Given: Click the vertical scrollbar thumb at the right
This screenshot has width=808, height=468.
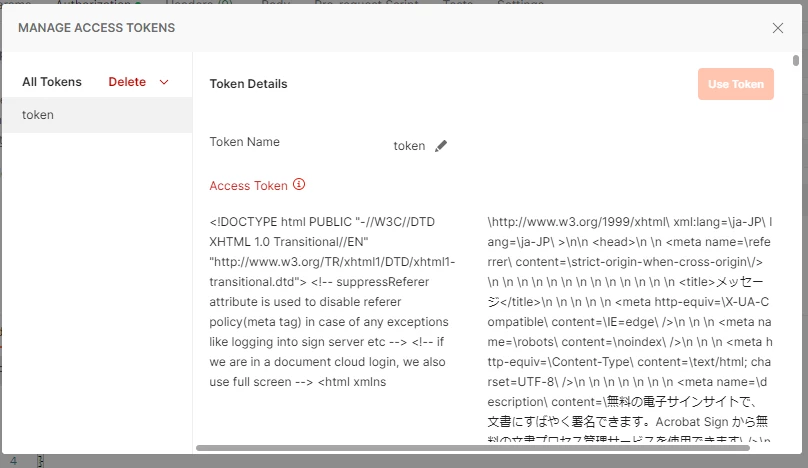Looking at the screenshot, I should coord(796,60).
